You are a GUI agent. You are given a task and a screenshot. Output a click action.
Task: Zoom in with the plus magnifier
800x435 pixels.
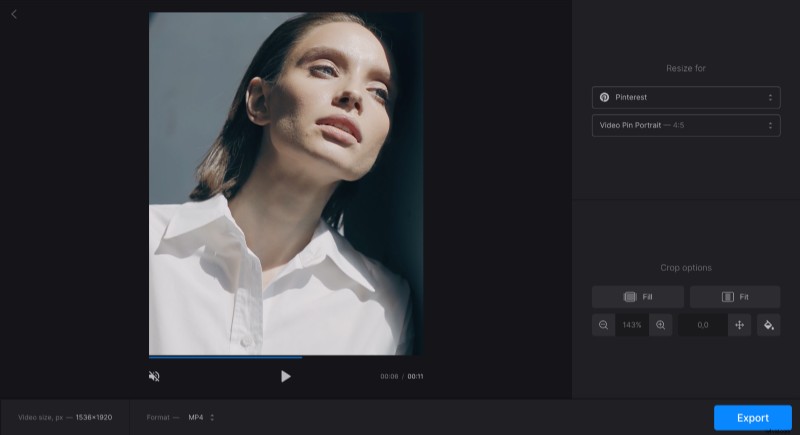pyautogui.click(x=661, y=325)
